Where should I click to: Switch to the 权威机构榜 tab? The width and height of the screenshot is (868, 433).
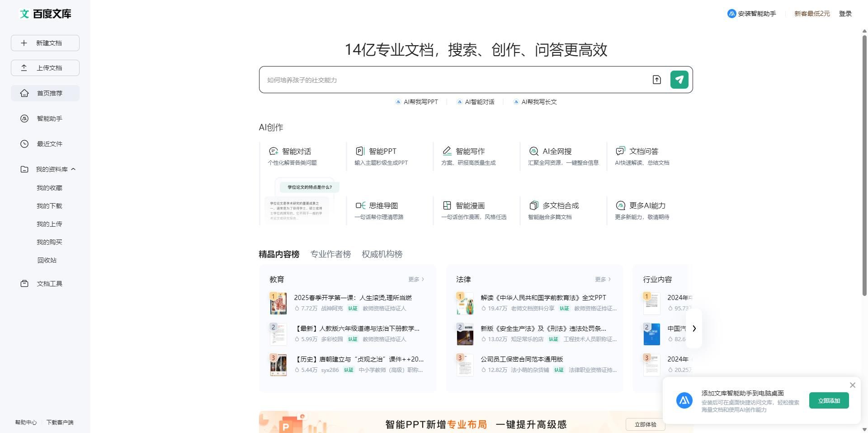pyautogui.click(x=382, y=254)
